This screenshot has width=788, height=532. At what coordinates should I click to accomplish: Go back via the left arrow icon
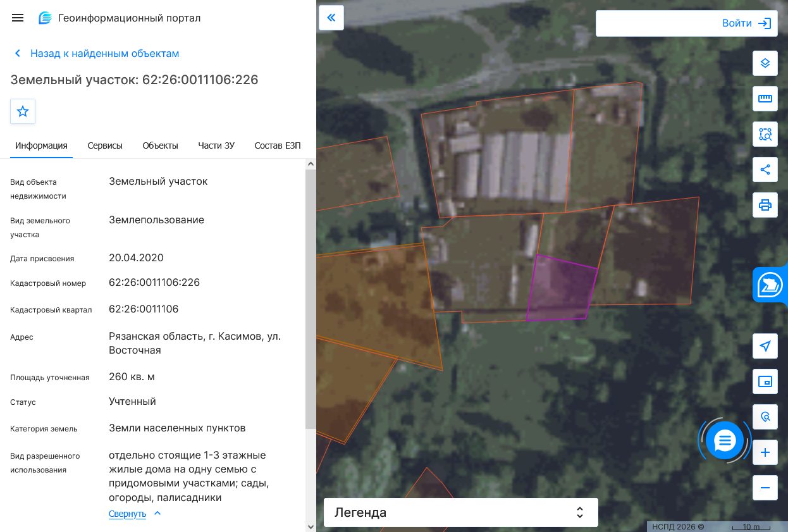tap(18, 54)
